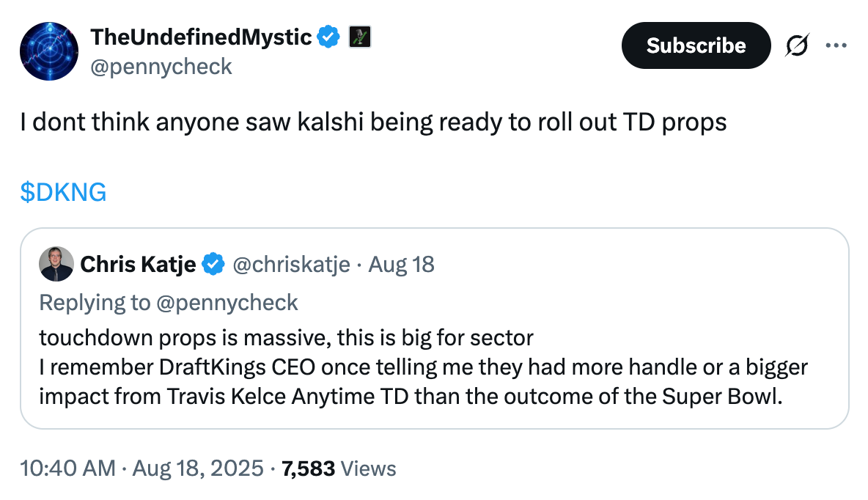Click the 7,583 Views count
The image size is (868, 500).
pos(309,468)
